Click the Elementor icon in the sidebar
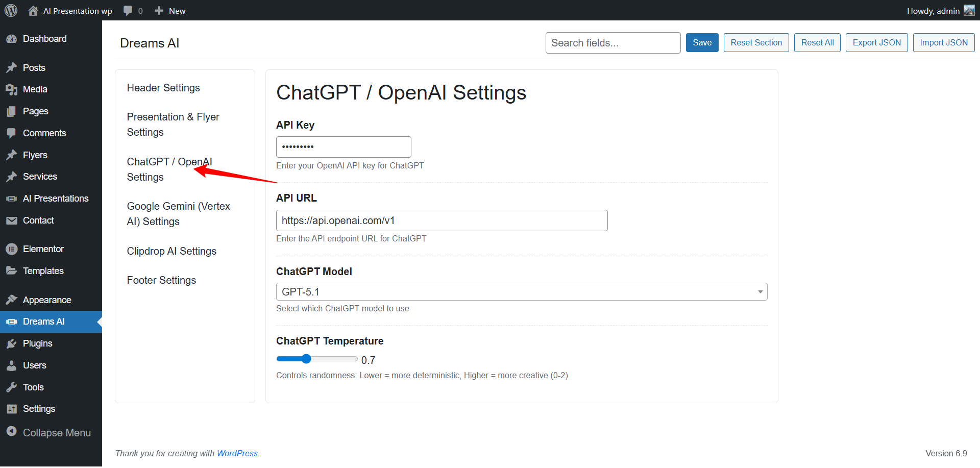Viewport: 980px width, 468px height. (x=12, y=249)
